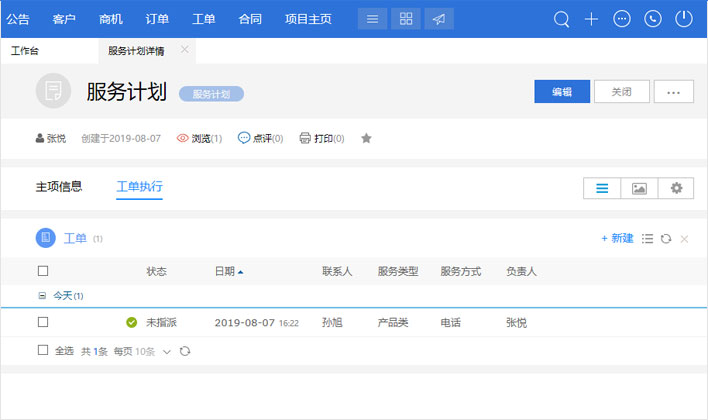Screen dimensions: 708x420
Task: Refresh the work order list panel
Action: 665,238
